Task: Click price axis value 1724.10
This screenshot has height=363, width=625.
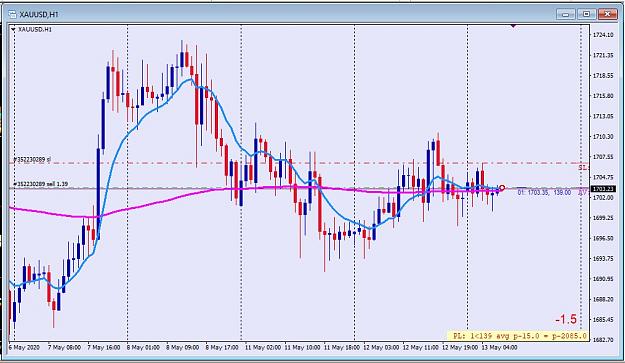Action: tap(603, 35)
